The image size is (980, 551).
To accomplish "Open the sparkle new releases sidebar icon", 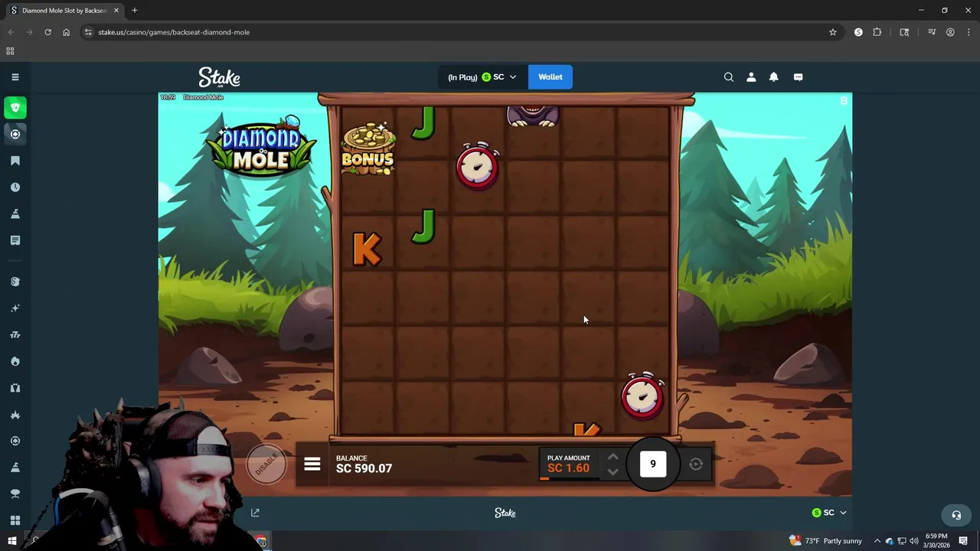I will pos(15,308).
